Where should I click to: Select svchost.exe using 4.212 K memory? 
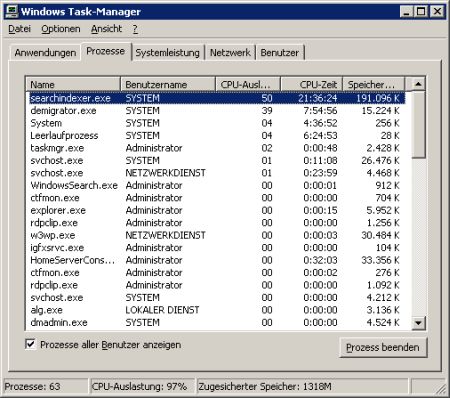coord(216,297)
